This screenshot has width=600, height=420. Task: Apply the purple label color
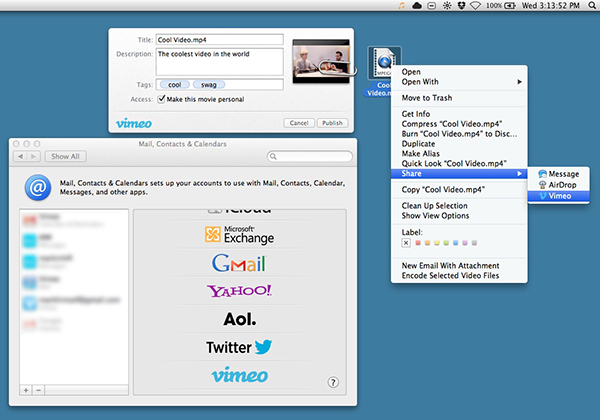(x=465, y=243)
